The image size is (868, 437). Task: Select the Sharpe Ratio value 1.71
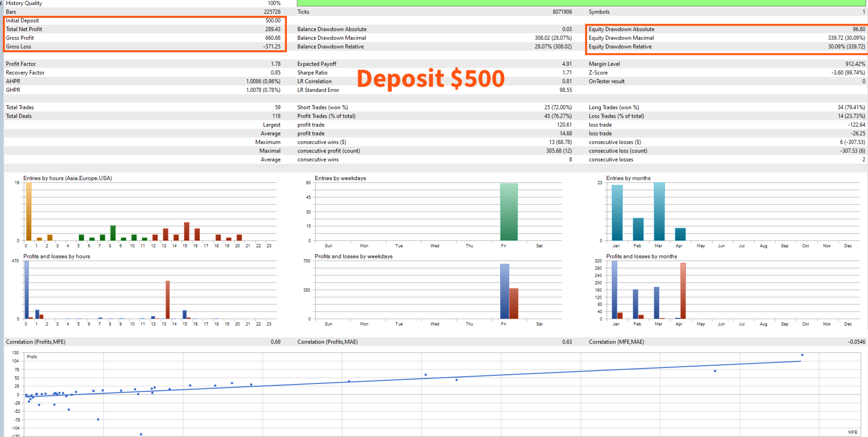coord(567,73)
